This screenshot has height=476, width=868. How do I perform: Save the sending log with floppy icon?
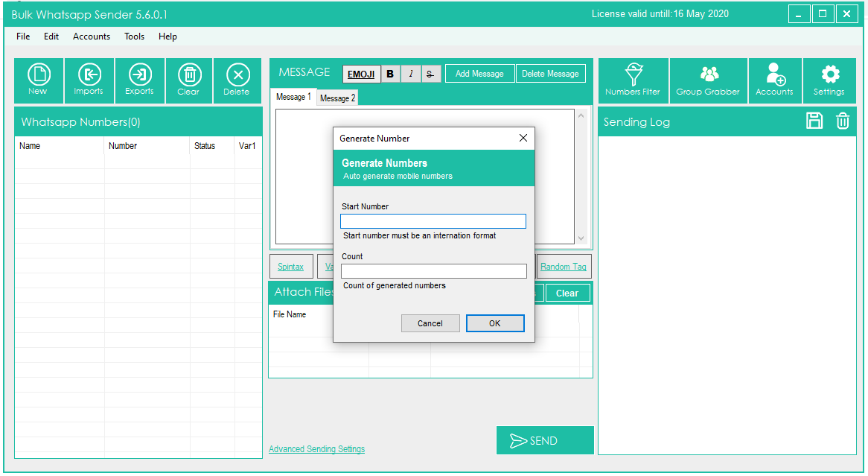point(814,121)
